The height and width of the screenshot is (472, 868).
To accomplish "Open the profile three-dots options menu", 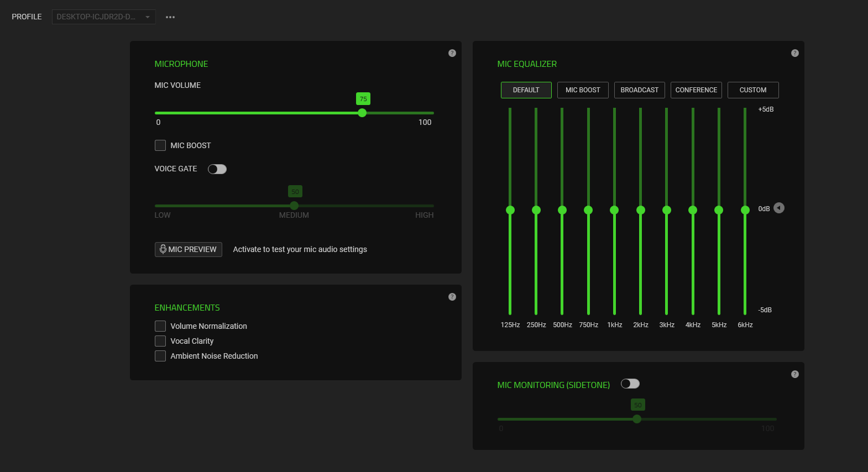I will pos(170,17).
